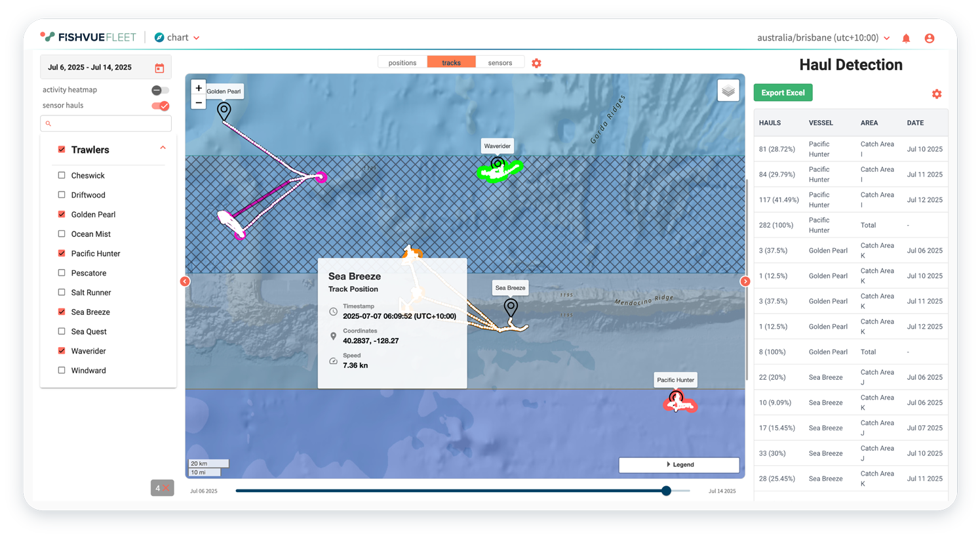
Task: Open the date range calendar icon
Action: (159, 68)
